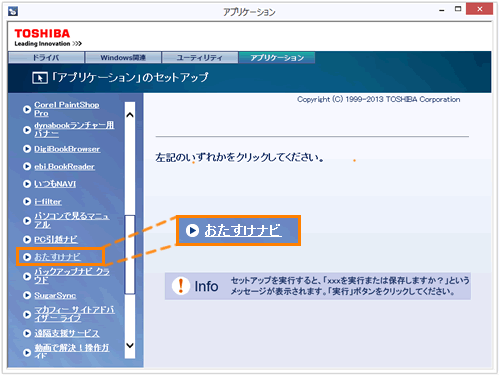The image size is (500, 375).
Task: Select the ユーティリティ tab
Action: tap(200, 58)
